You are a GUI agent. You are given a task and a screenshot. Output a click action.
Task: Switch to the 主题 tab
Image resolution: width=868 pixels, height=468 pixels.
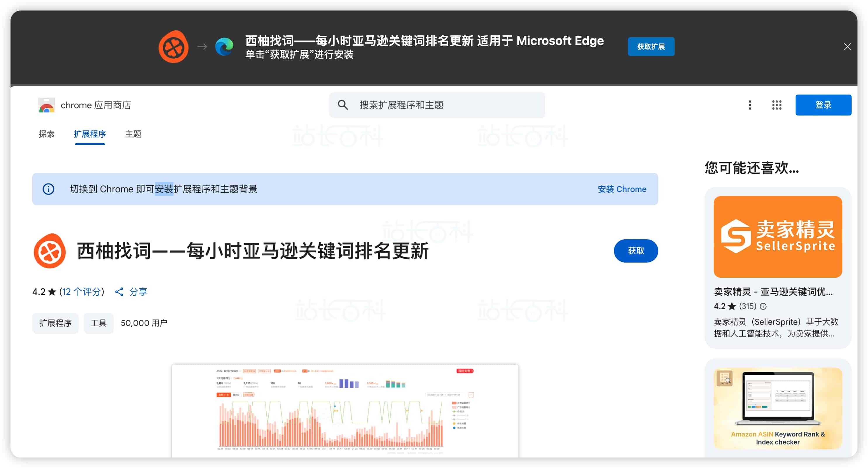133,134
